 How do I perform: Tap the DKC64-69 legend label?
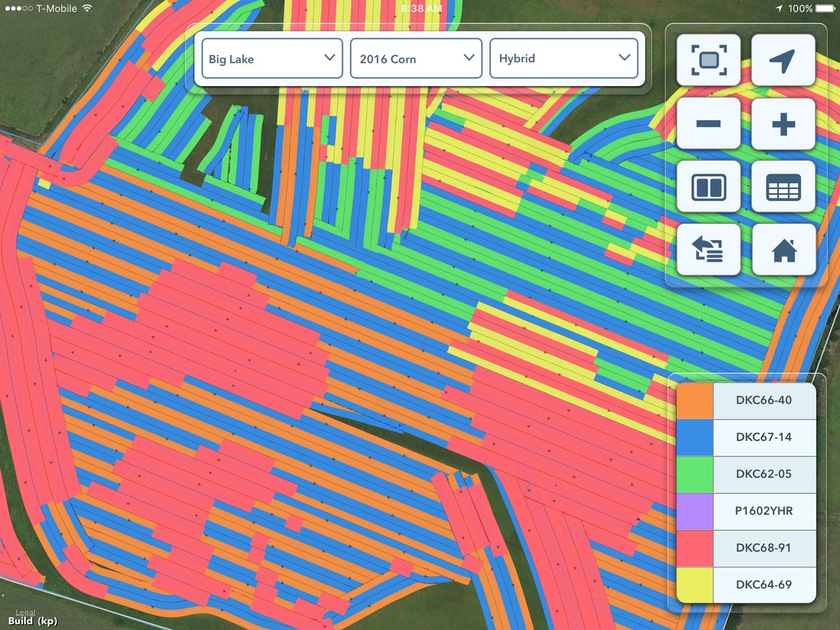(764, 584)
